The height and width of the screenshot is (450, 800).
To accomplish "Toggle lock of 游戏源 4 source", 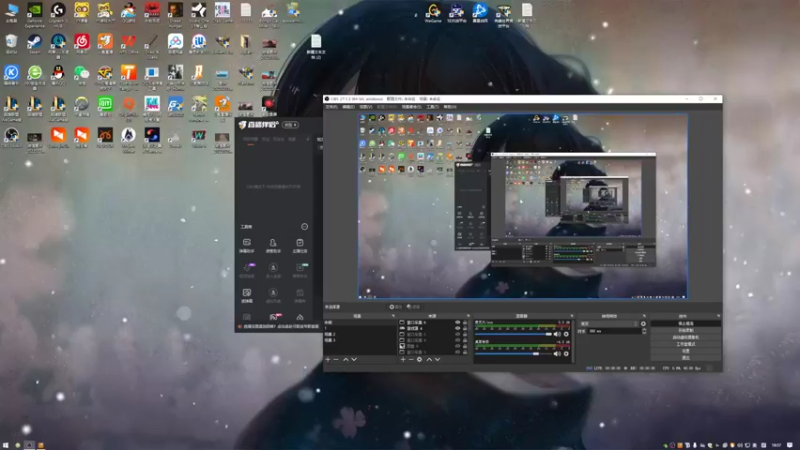I will (465, 329).
